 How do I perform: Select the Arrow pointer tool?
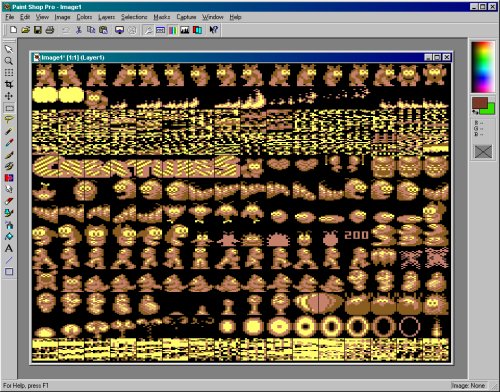9,49
